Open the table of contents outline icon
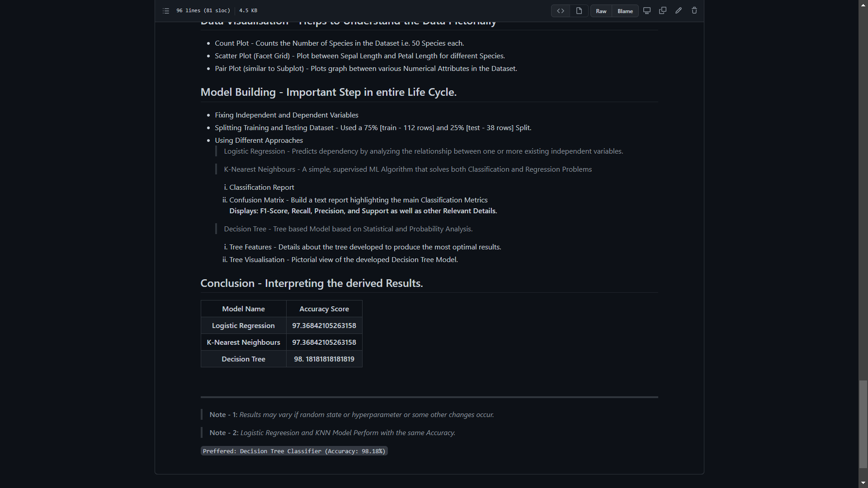The height and width of the screenshot is (488, 868). (x=166, y=11)
